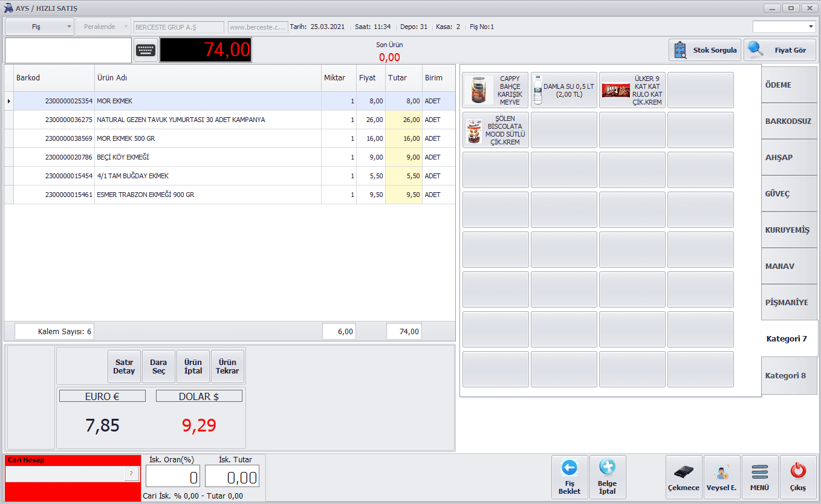
Task: Open the MENÜ hamburger button
Action: [x=759, y=477]
